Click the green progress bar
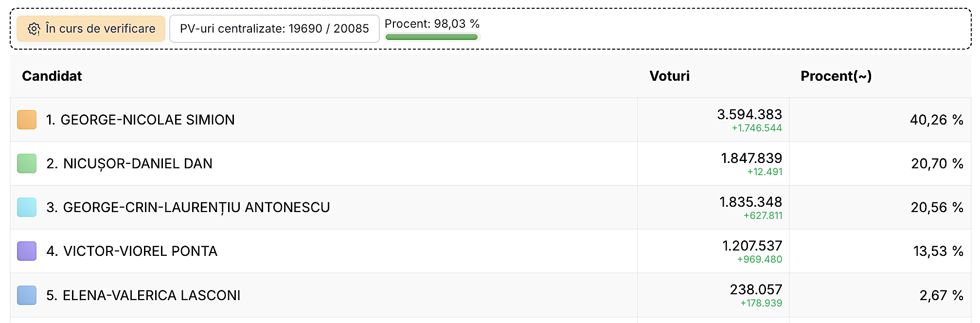 431,37
